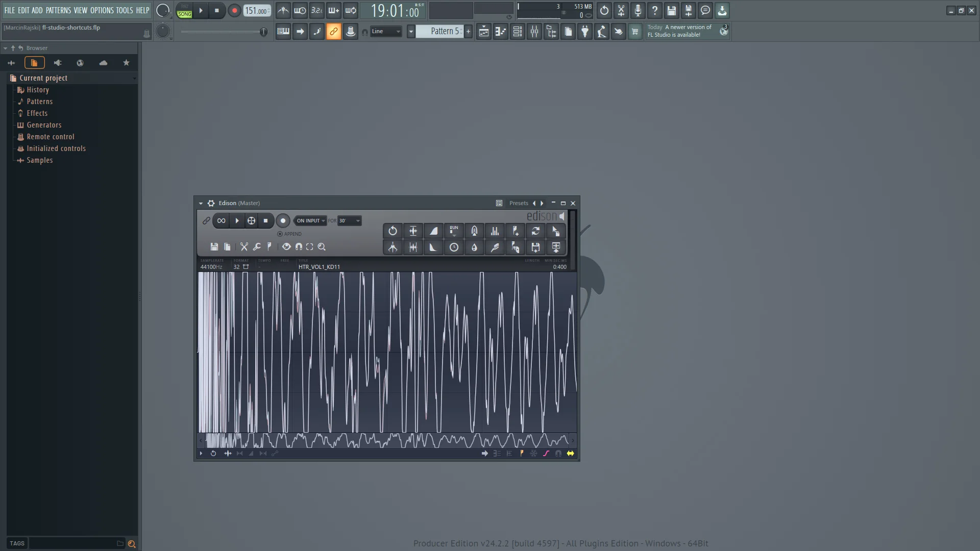Click the Undo arrow in the main toolbar
Image resolution: width=980 pixels, height=551 pixels.
point(604,10)
